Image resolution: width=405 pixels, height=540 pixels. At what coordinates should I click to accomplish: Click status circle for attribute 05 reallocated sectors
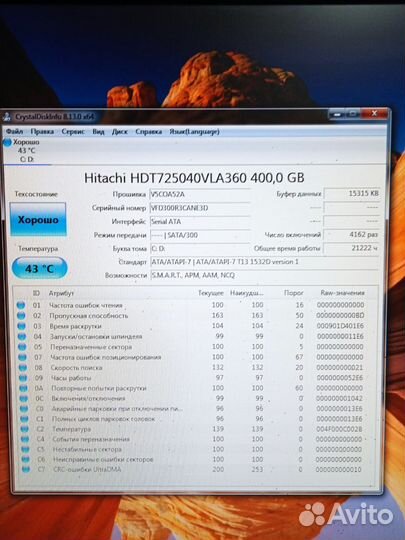pyautogui.click(x=22, y=347)
